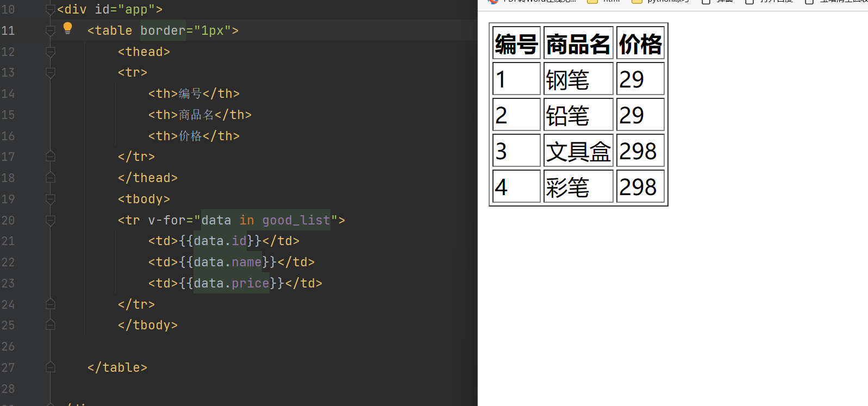Click the {{data.price}} code line
This screenshot has height=406, width=868.
tap(235, 283)
